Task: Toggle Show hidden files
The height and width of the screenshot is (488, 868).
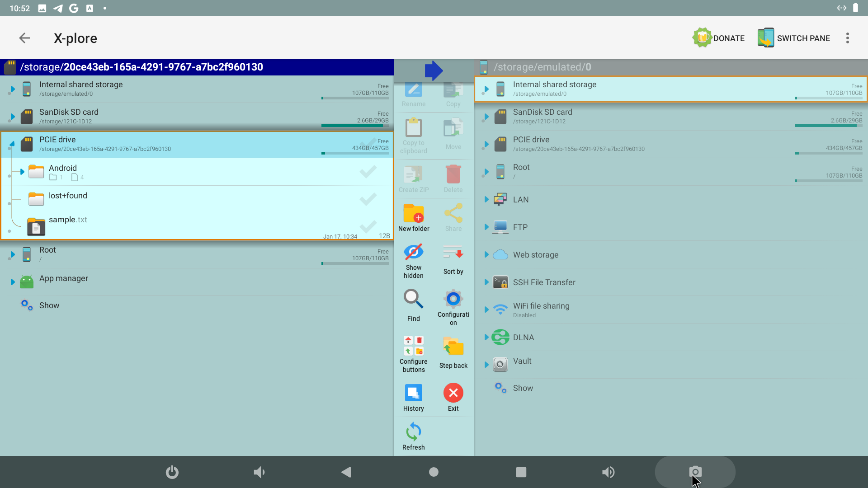Action: point(414,261)
